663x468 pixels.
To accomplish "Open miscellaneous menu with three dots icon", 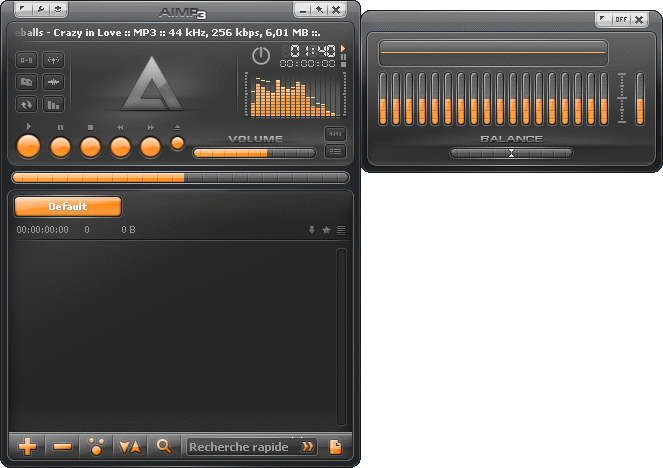I will (x=96, y=446).
